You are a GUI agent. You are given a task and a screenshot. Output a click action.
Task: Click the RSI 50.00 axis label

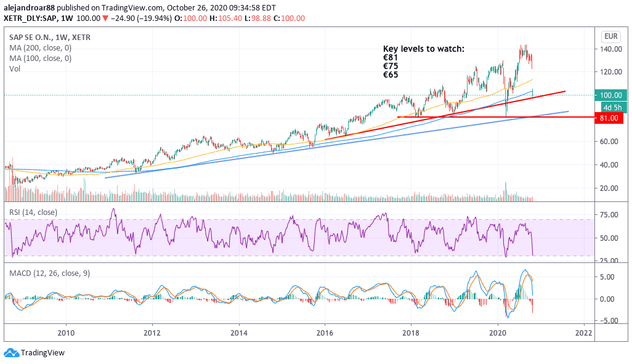click(609, 238)
